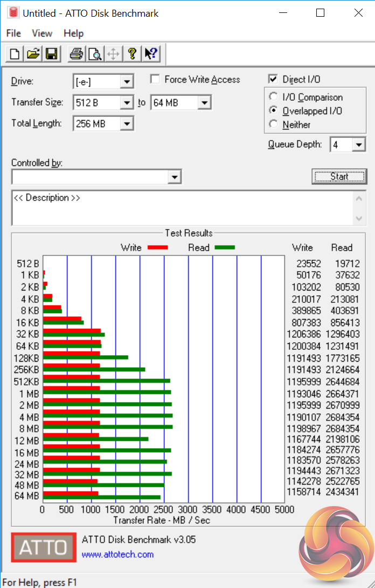
Task: Click the yellow question mark About icon
Action: pyautogui.click(x=131, y=54)
